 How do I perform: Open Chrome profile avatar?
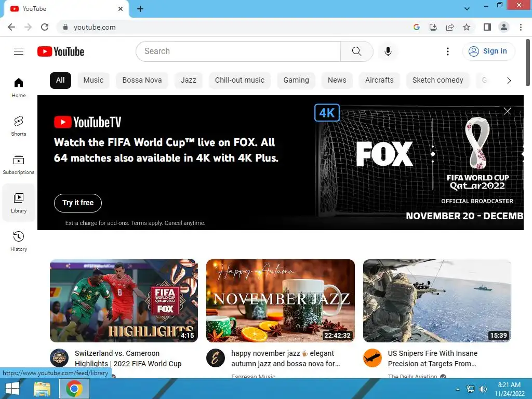(x=504, y=27)
